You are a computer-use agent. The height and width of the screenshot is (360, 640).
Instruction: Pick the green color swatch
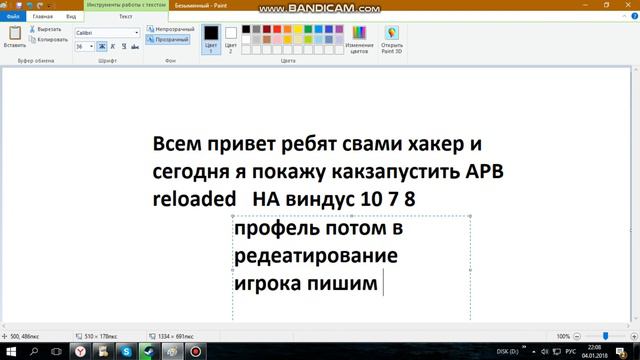point(308,29)
